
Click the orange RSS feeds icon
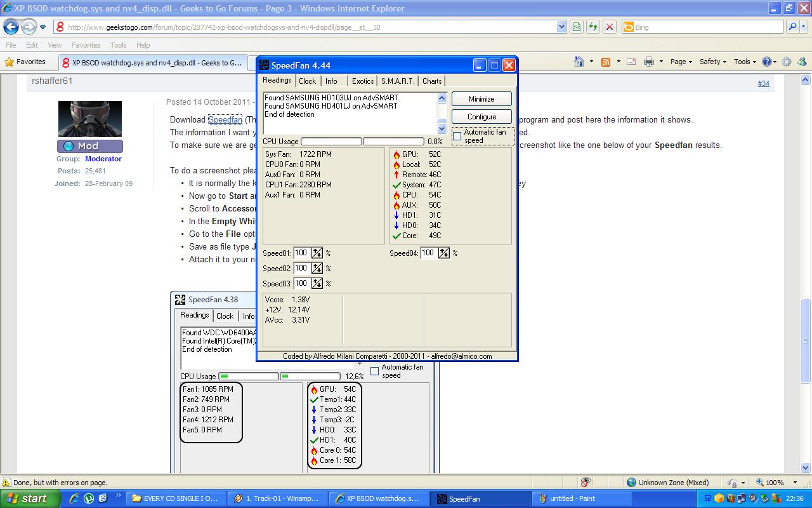click(x=606, y=62)
